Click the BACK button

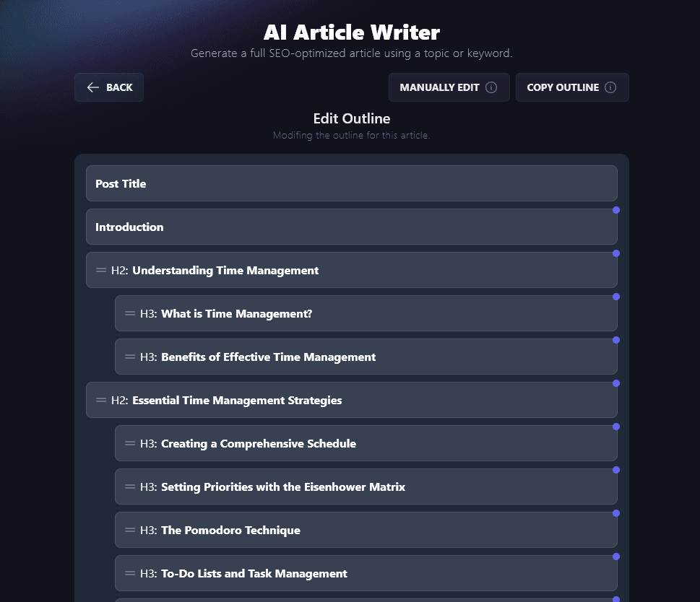tap(108, 87)
